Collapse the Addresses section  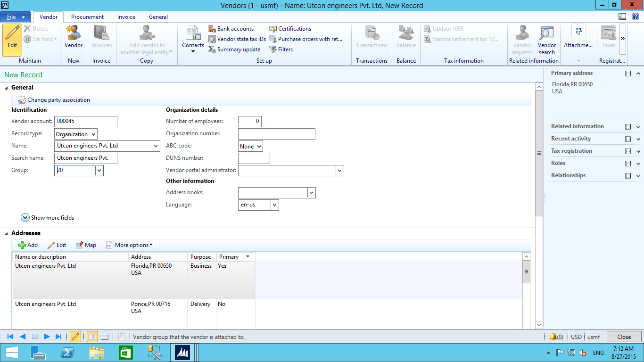tap(7, 233)
